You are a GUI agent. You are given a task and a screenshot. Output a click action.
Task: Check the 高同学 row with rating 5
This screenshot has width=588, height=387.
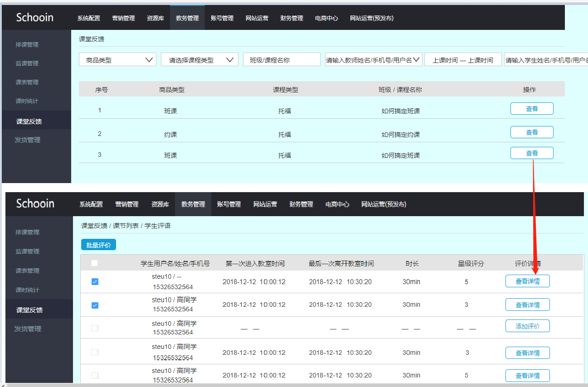click(x=95, y=376)
